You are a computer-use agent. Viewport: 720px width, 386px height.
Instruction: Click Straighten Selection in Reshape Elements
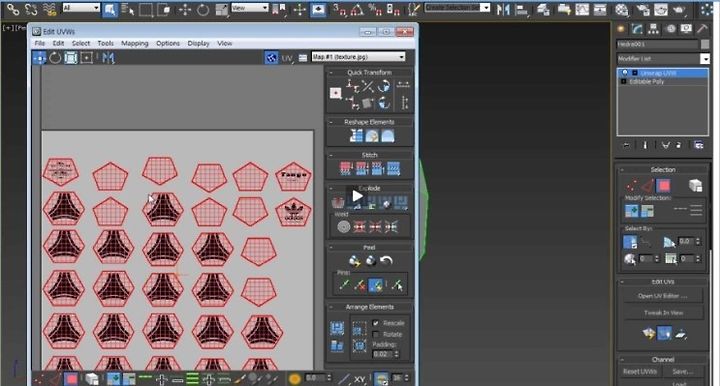(356, 136)
